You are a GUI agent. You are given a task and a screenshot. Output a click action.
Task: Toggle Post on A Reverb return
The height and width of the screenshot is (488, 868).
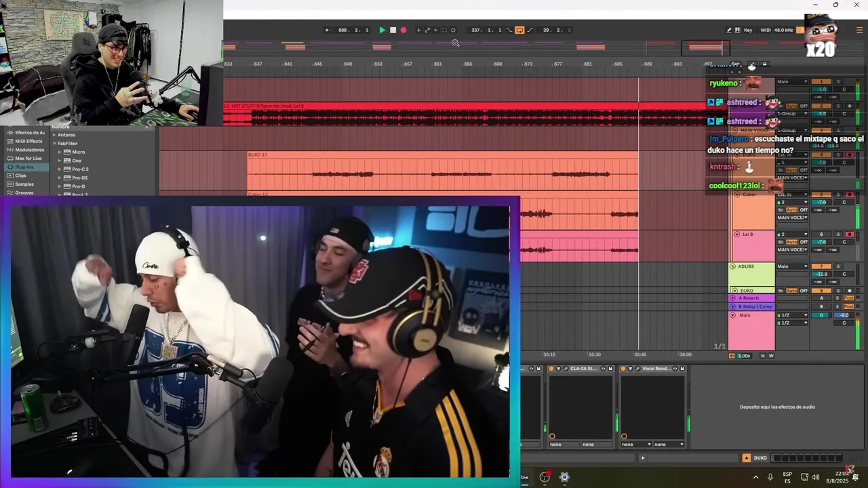(x=849, y=298)
